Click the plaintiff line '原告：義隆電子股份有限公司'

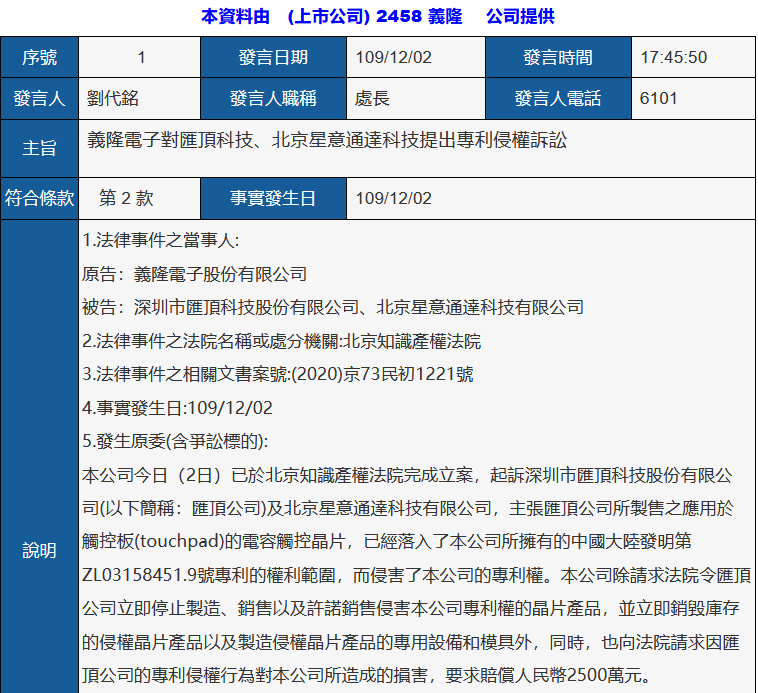[194, 274]
